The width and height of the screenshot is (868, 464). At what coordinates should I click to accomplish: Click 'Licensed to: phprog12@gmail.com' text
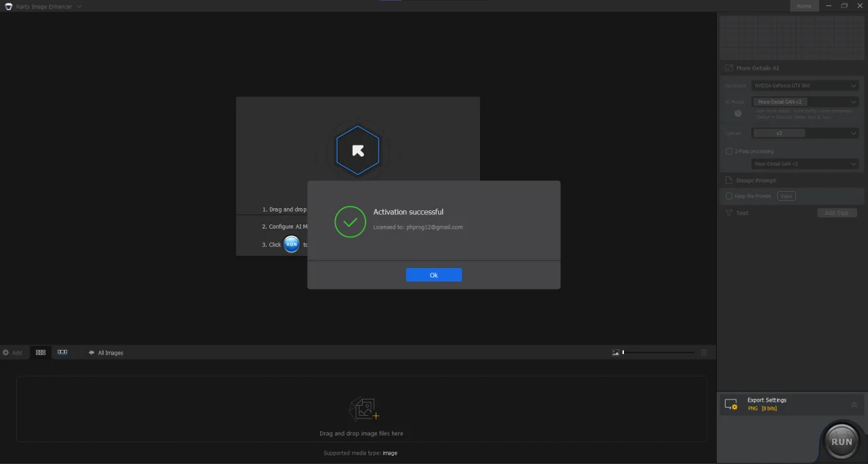(x=418, y=227)
